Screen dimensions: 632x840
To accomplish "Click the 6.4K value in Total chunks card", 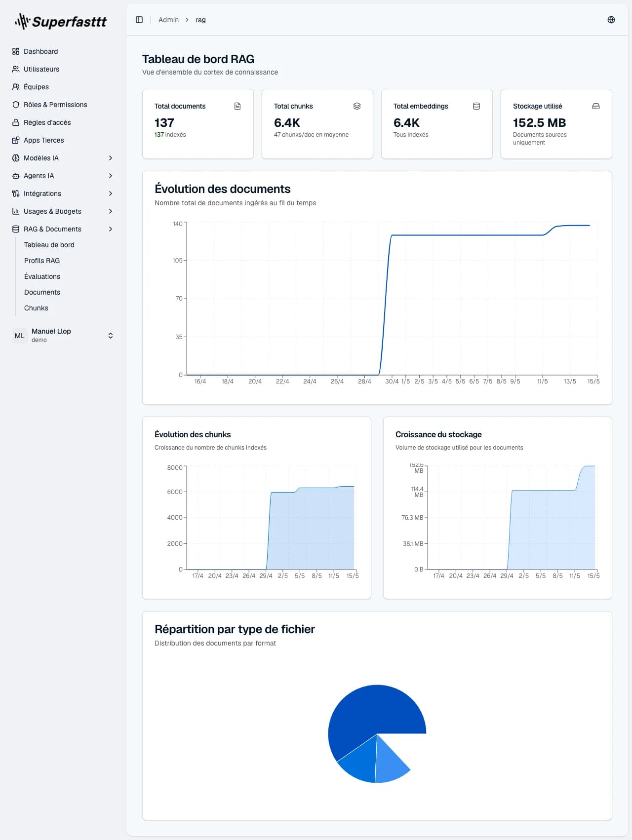I will click(x=287, y=122).
